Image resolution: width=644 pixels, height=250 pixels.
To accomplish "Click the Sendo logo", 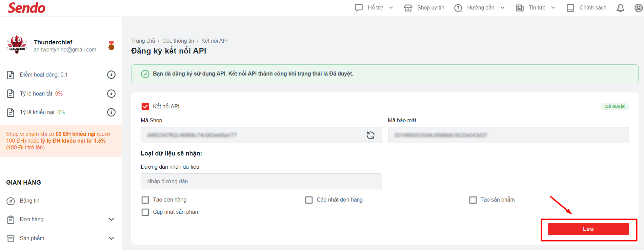I will (x=26, y=8).
